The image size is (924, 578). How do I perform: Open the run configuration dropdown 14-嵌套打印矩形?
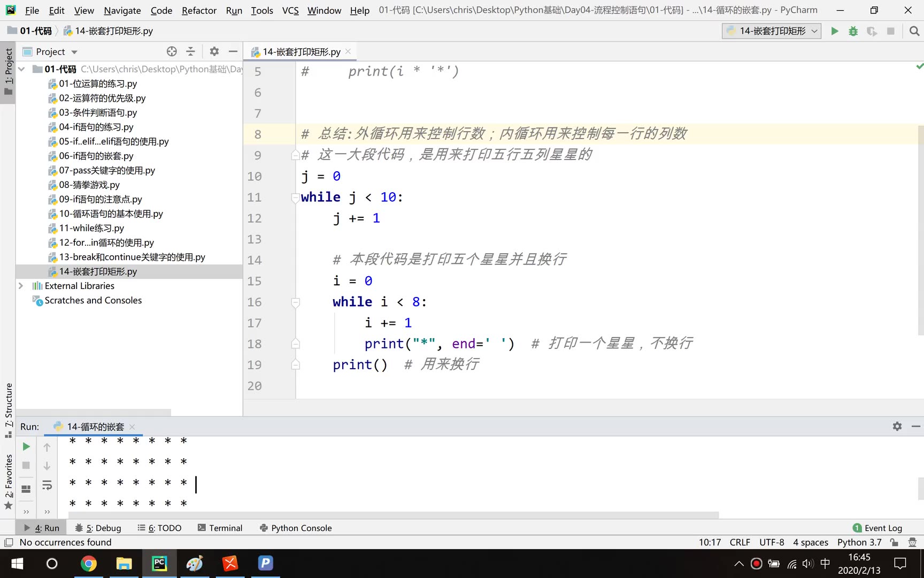[771, 31]
